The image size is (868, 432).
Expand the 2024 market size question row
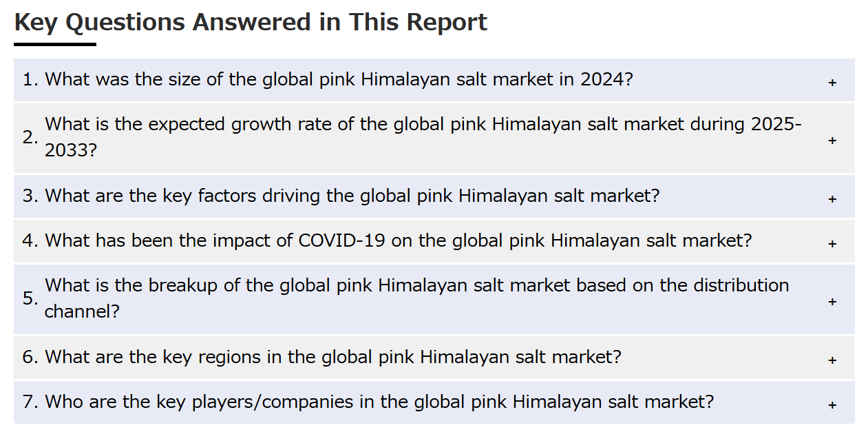tap(434, 80)
